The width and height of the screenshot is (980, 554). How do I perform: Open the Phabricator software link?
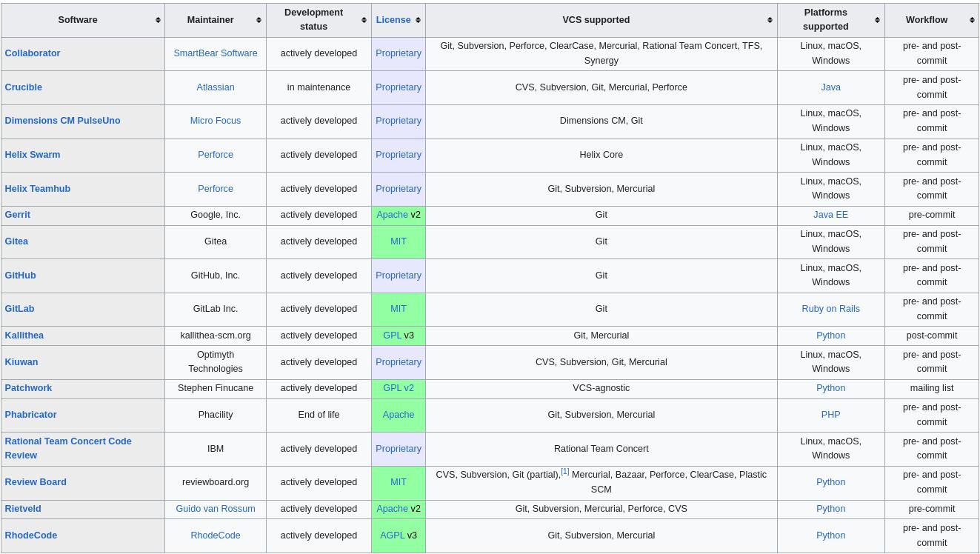tap(30, 415)
